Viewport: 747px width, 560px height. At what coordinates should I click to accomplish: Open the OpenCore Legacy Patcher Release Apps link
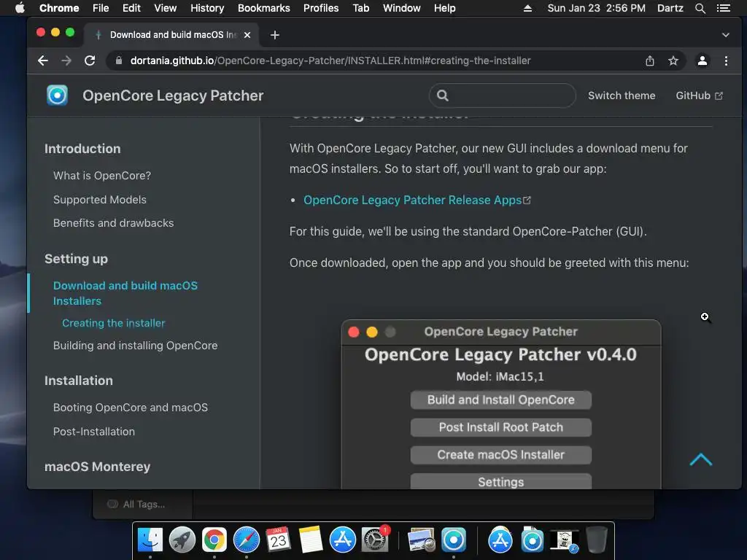(417, 200)
